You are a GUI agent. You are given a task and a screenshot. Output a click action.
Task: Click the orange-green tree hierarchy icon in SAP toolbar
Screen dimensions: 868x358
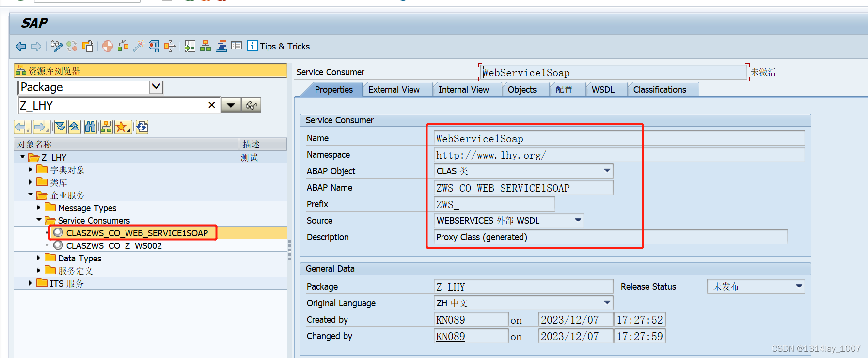coord(205,46)
